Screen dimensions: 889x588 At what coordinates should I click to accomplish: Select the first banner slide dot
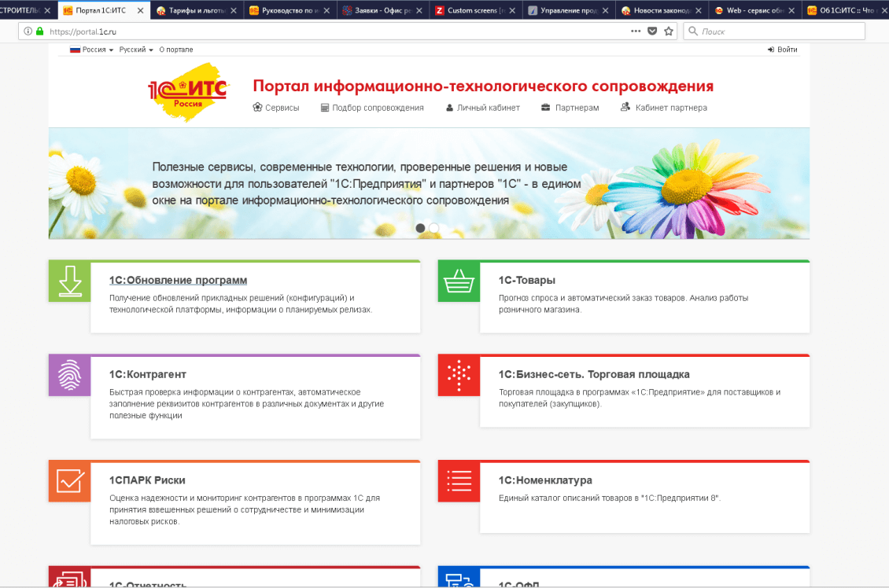420,228
